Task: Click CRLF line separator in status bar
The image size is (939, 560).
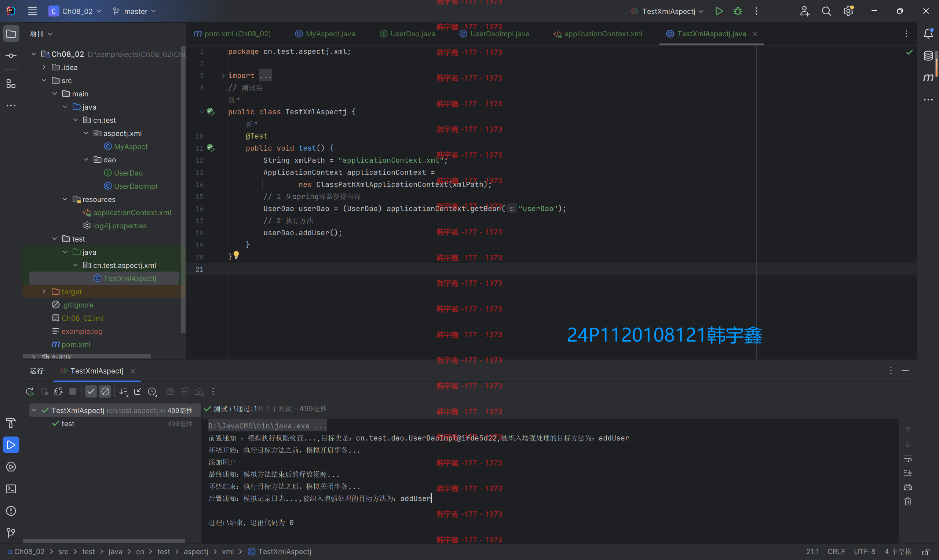Action: [x=836, y=551]
